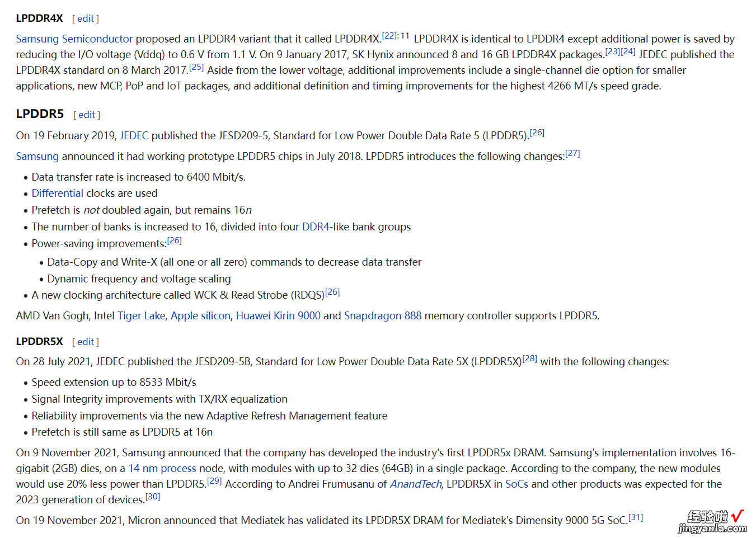Viewport: 756px width, 538px height.
Task: Click 'Data transfer rate is increased to 6400 Mbit/s.'
Action: (x=139, y=177)
